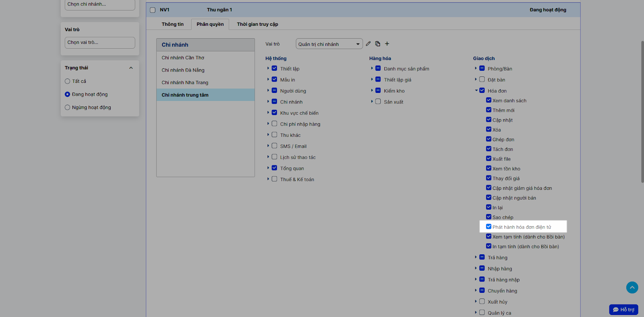Click the pencil edit role icon
Viewport: 644px width, 317px height.
point(368,44)
